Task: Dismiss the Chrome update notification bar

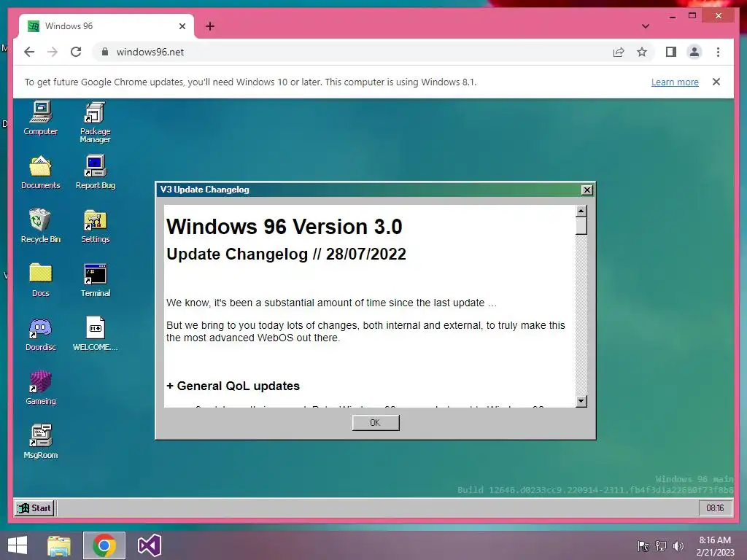Action: coord(716,82)
